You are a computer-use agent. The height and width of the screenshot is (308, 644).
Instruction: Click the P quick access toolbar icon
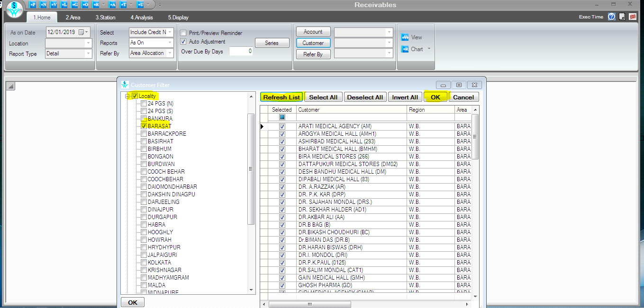(x=32, y=4)
